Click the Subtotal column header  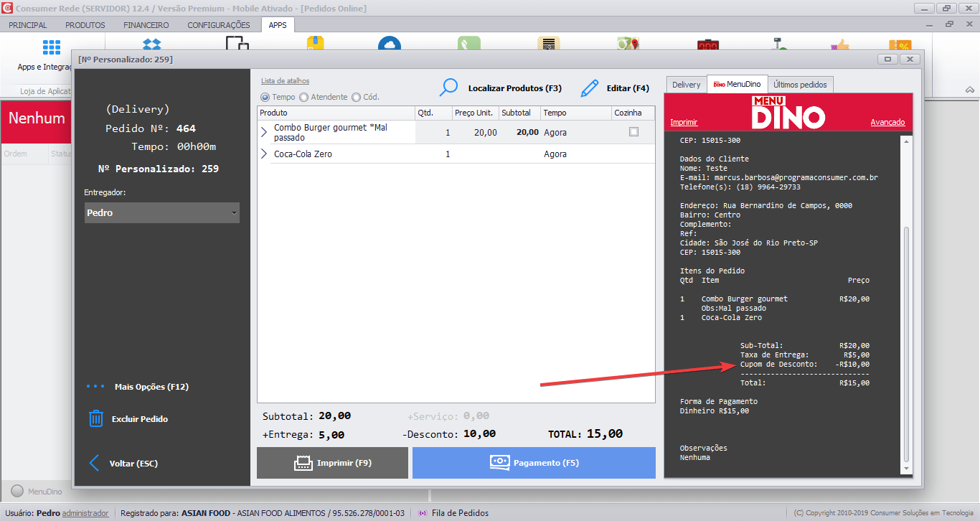point(520,113)
